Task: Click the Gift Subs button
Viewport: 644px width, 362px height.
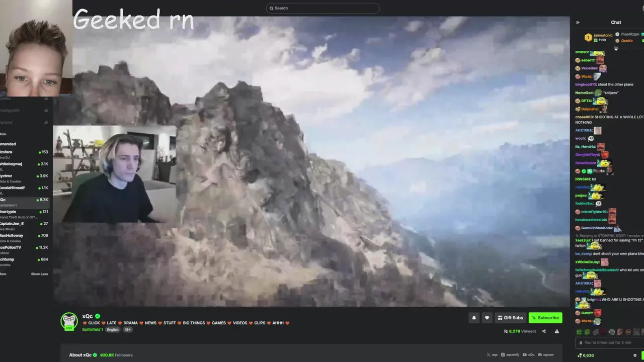Action: click(x=510, y=318)
